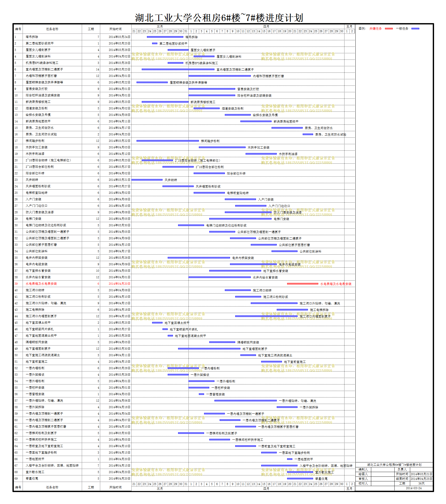Click end date 2014年04月25日 in title block
The height and width of the screenshot is (504, 446).
pyautogui.click(x=421, y=479)
